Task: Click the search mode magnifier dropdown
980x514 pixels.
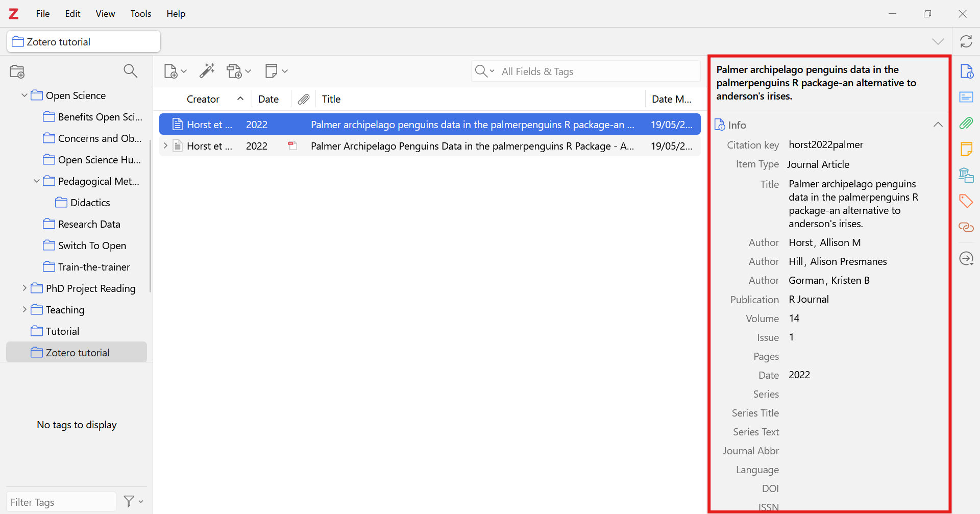Action: pyautogui.click(x=484, y=71)
